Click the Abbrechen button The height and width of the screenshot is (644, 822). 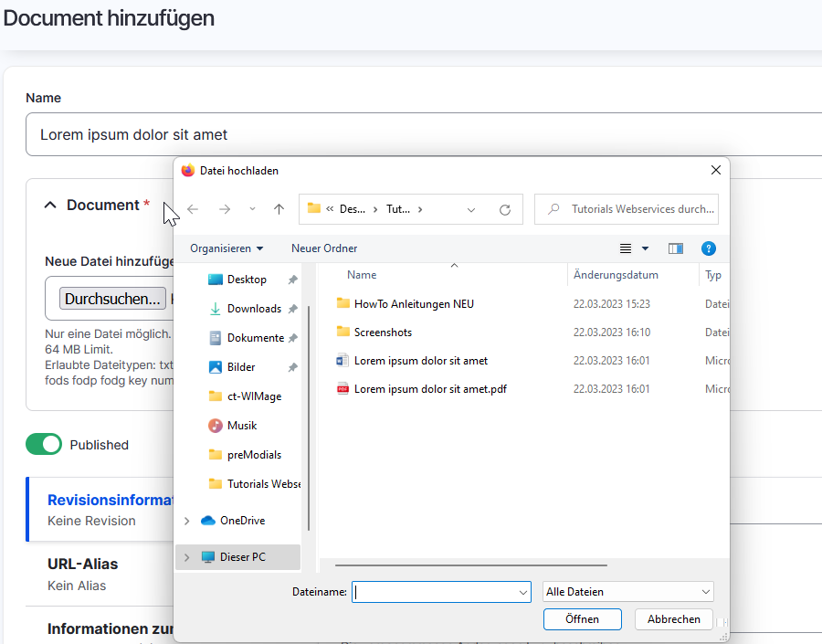[x=674, y=619]
